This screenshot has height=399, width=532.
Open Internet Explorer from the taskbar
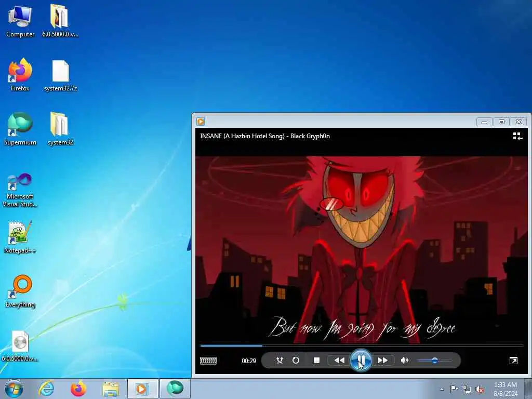click(x=46, y=389)
